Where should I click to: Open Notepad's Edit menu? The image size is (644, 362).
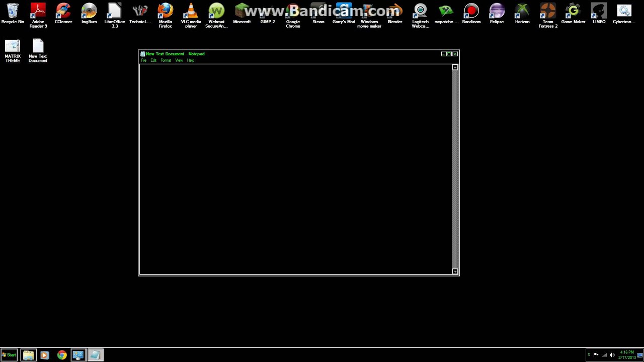[x=153, y=60]
